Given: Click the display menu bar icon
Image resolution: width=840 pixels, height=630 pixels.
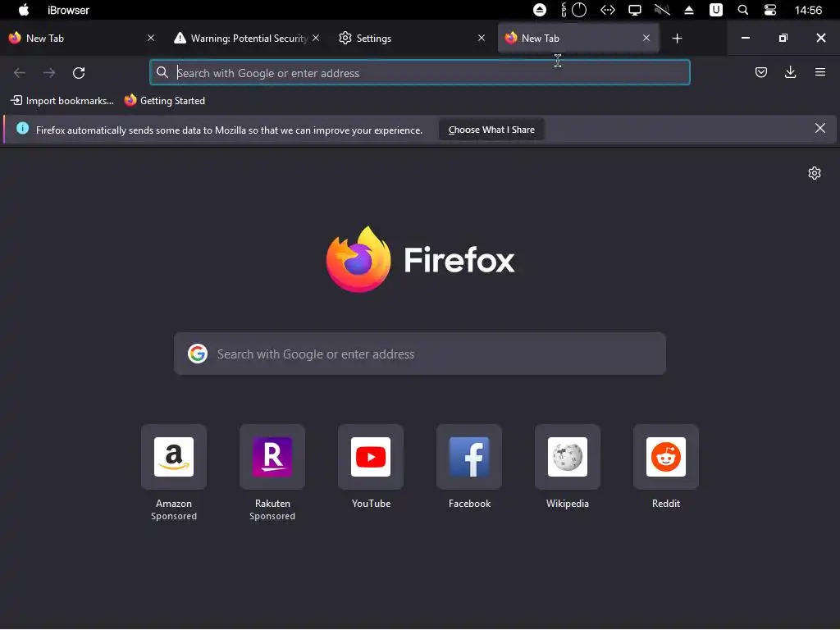Looking at the screenshot, I should coord(635,10).
